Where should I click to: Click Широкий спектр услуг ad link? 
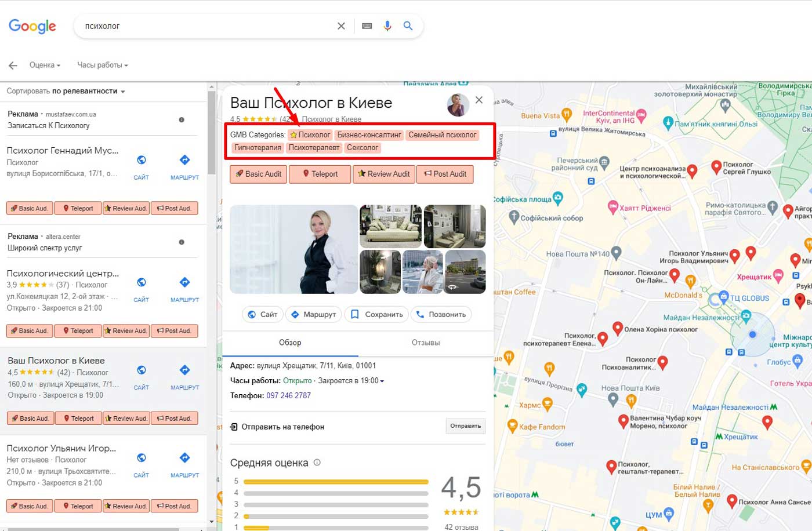pyautogui.click(x=45, y=248)
